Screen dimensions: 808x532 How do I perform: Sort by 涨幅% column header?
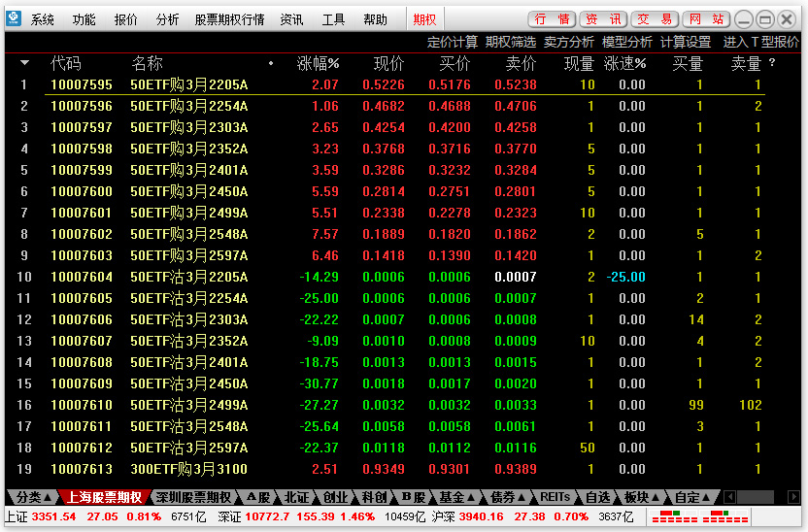tap(318, 63)
